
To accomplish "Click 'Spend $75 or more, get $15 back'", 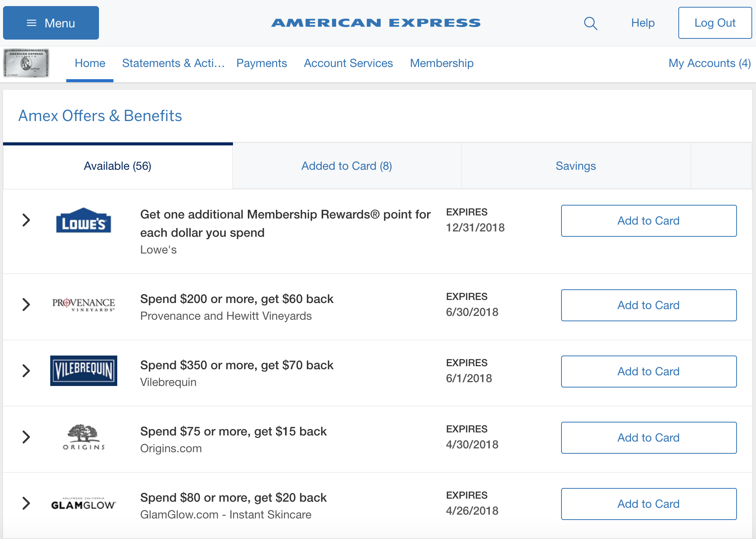I will click(233, 431).
